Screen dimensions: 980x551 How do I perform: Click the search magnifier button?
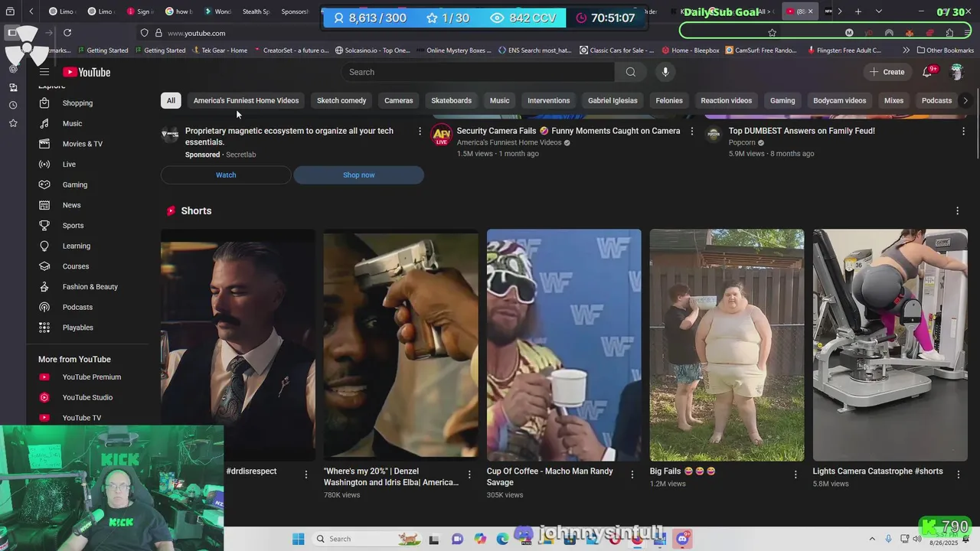(x=630, y=72)
